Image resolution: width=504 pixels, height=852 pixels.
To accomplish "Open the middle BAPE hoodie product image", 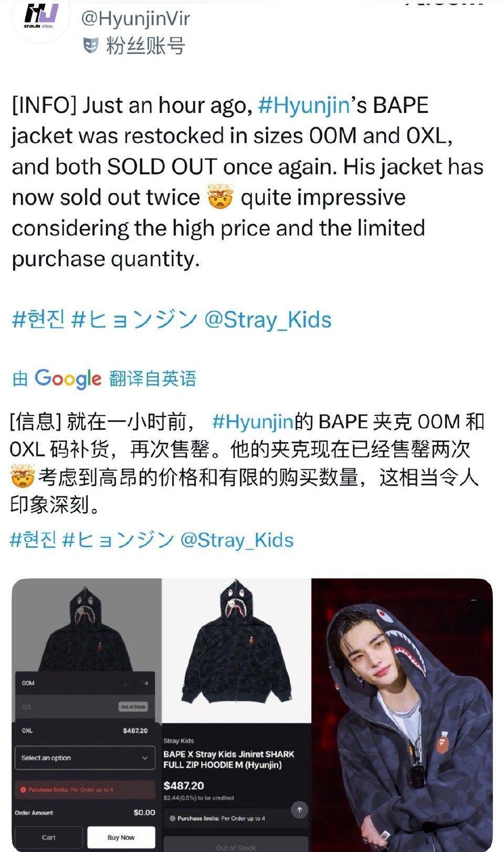I will click(x=236, y=715).
